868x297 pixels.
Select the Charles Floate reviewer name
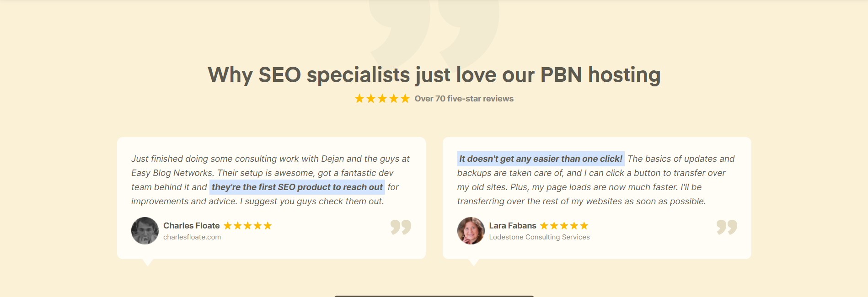coord(191,226)
